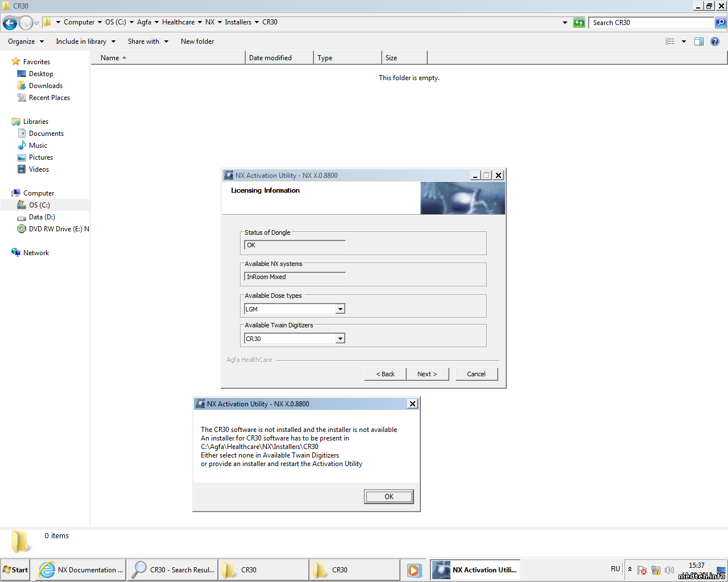Open the Include in library menu
Viewport: 728px width, 582px height.
(x=85, y=41)
